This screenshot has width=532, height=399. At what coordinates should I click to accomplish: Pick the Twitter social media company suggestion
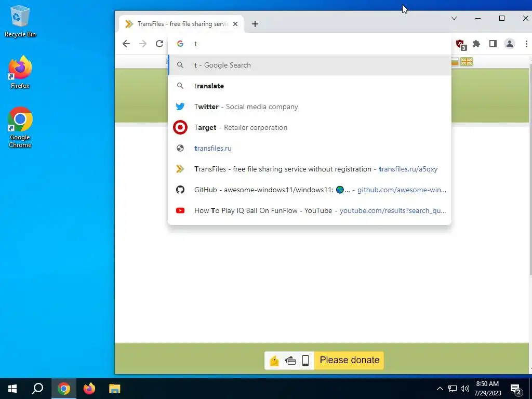(310, 107)
